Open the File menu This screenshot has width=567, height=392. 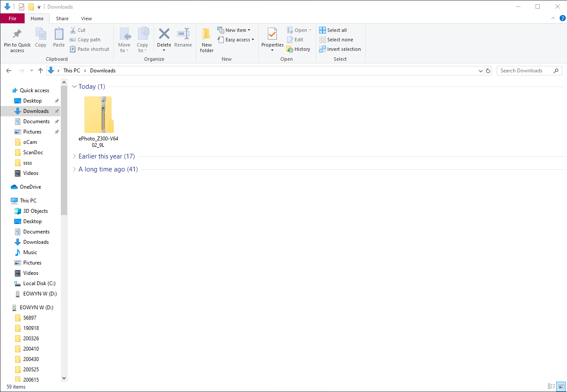[x=13, y=19]
